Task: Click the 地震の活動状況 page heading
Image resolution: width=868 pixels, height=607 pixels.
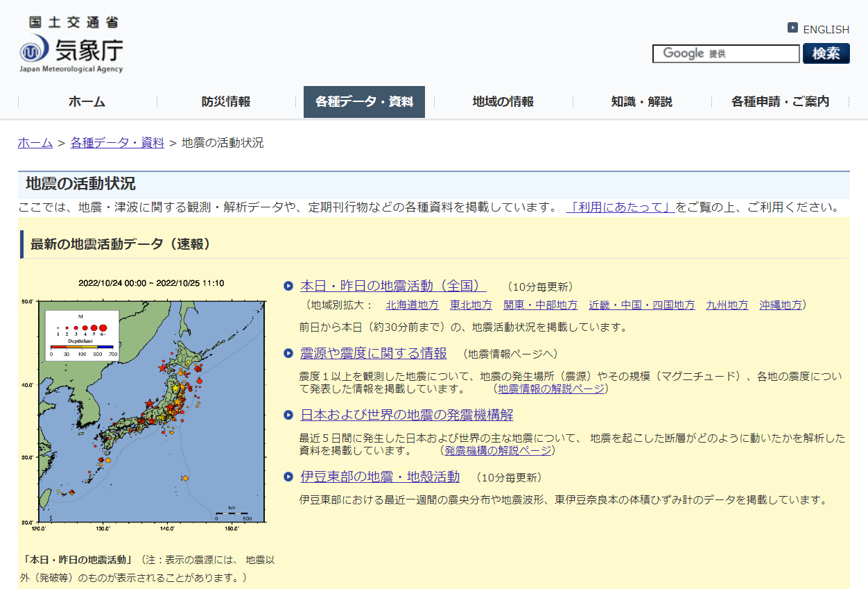Action: 80,185
